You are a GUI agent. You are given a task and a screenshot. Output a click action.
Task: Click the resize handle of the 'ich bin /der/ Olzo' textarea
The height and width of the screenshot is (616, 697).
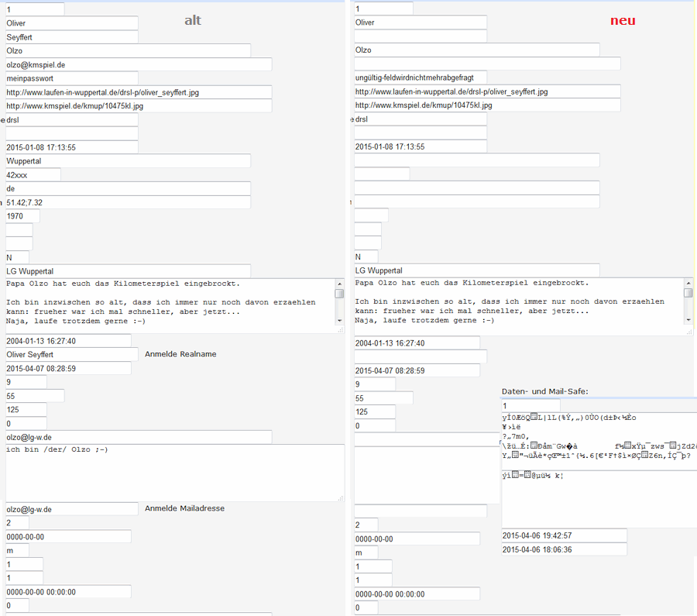pos(341,497)
